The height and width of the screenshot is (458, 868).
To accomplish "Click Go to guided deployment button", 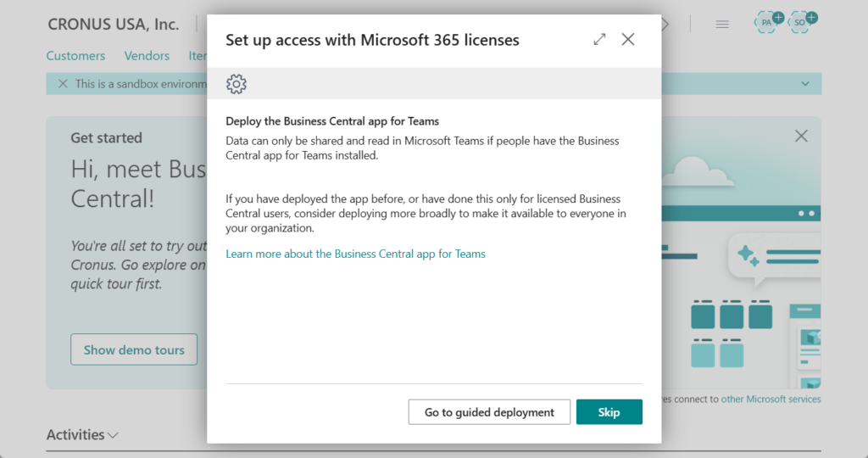I will click(489, 412).
